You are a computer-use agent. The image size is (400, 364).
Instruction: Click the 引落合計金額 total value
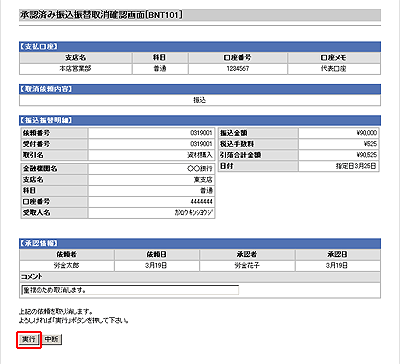339,155
